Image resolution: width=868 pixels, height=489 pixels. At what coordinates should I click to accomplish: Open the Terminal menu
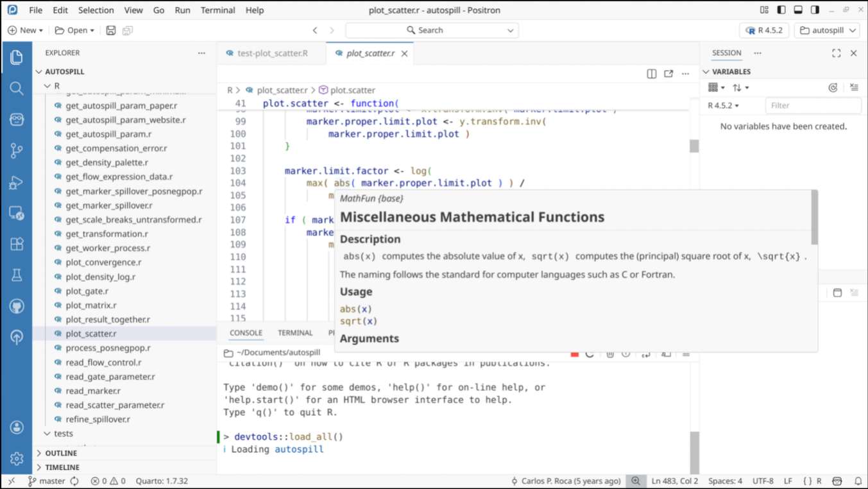coord(217,10)
